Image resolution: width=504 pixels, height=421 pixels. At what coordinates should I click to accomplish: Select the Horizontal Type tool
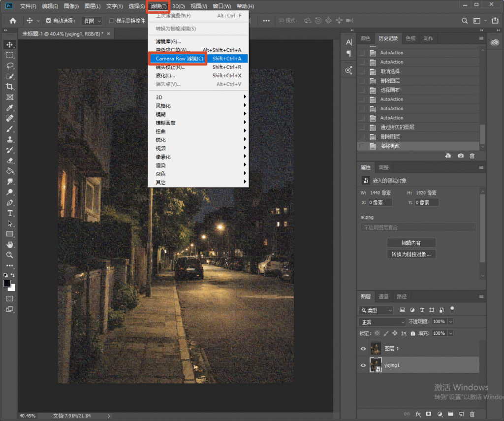pyautogui.click(x=10, y=213)
